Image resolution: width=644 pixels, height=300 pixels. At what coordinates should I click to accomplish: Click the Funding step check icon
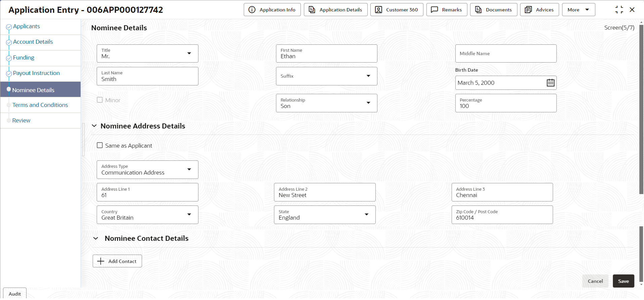pyautogui.click(x=9, y=58)
